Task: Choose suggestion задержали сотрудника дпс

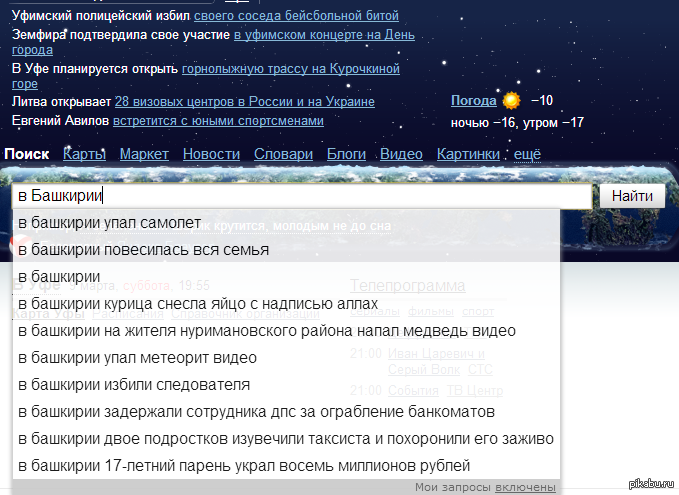Action: tap(286, 411)
